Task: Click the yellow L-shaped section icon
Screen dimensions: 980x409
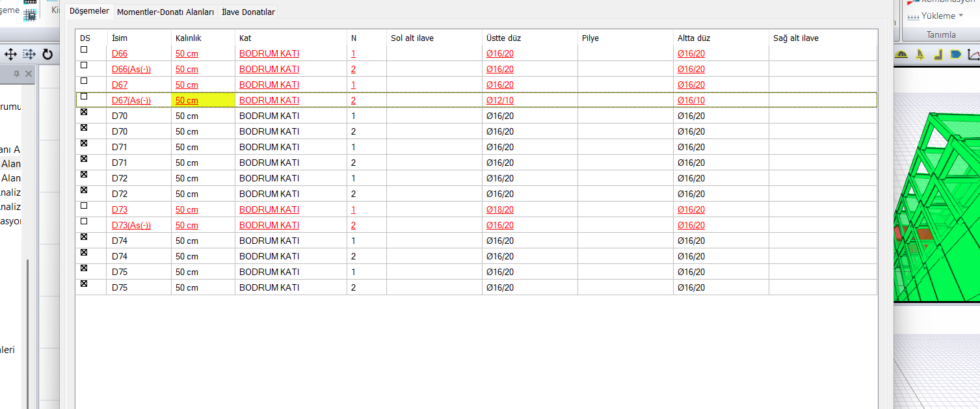Action: click(x=938, y=55)
